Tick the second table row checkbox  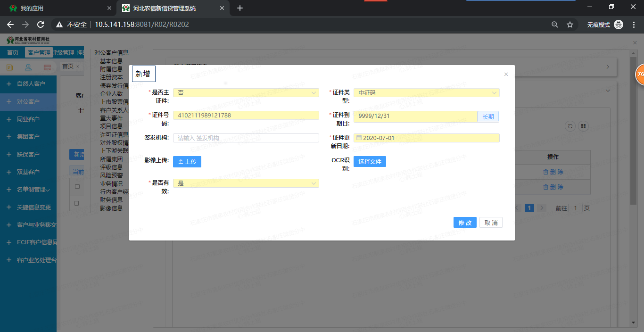(x=77, y=203)
